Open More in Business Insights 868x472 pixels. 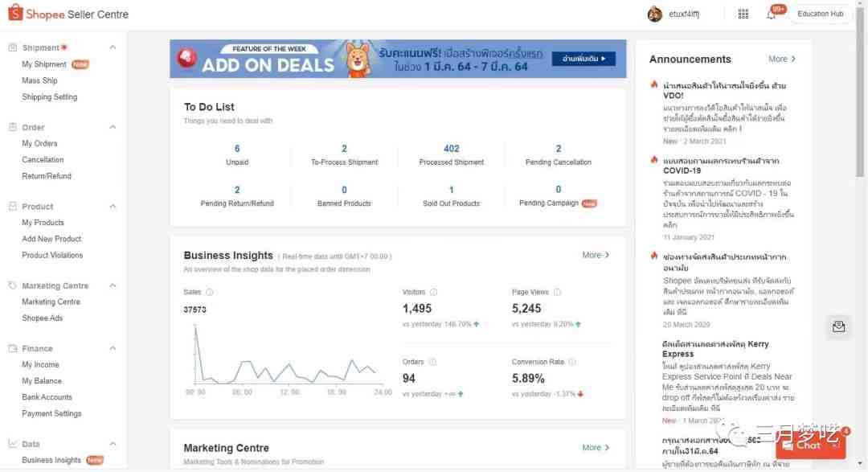(596, 255)
